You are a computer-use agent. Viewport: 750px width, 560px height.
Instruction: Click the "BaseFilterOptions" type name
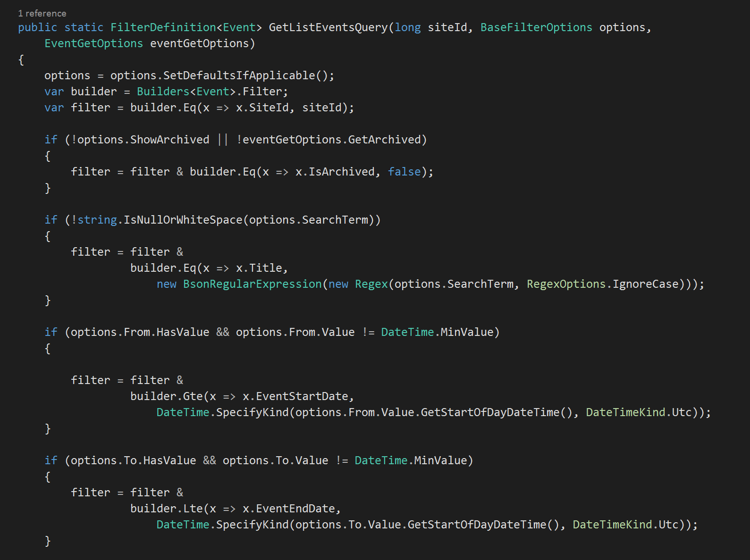tap(536, 27)
